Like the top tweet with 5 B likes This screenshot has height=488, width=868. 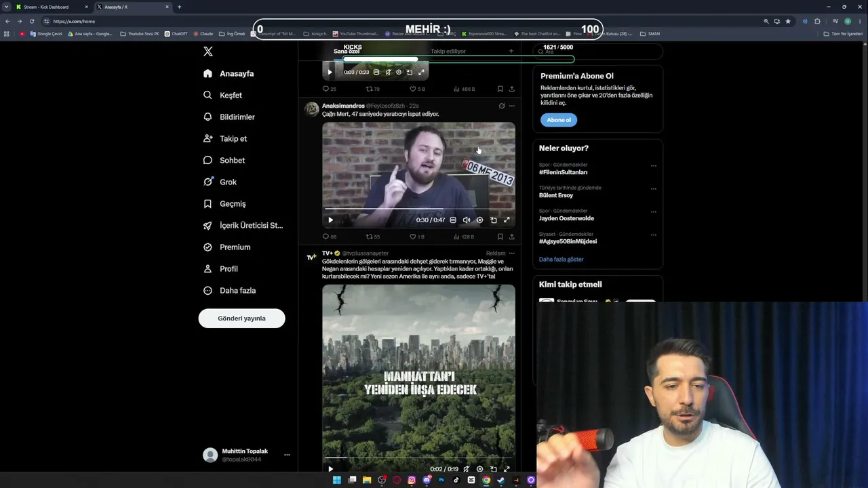[x=417, y=89]
